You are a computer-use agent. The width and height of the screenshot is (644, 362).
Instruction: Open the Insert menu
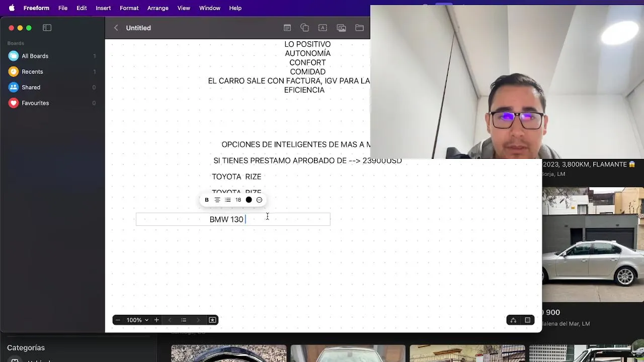[x=103, y=8]
